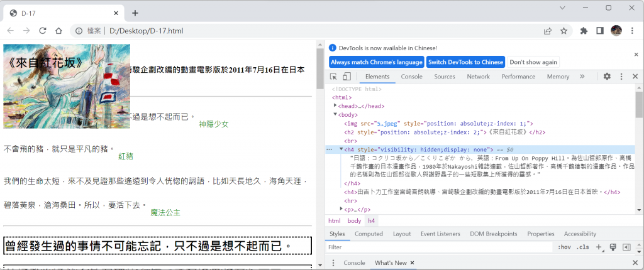The image size is (644, 270).
Task: Select html in the breadcrumb
Action: point(335,221)
